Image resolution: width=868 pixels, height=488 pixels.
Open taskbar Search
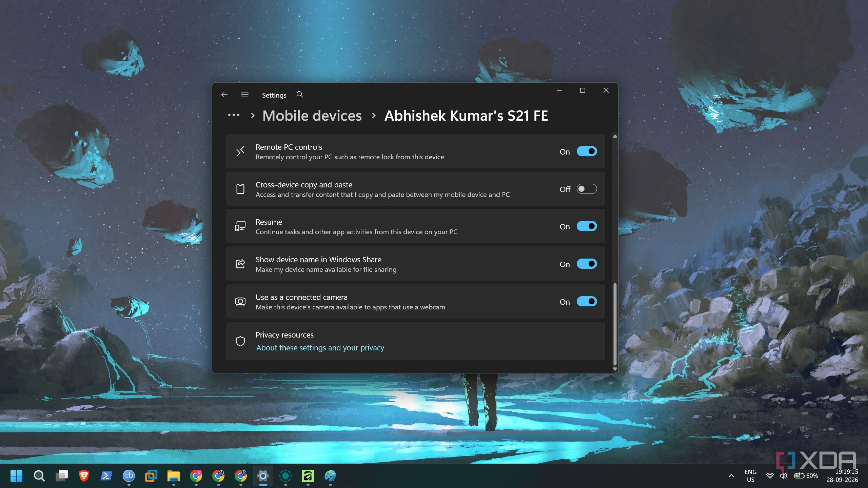click(39, 476)
